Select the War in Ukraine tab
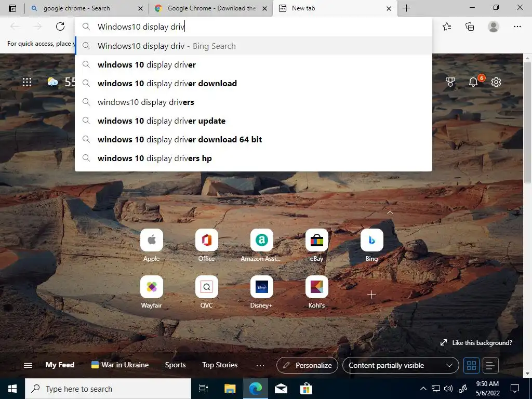This screenshot has height=399, width=532. click(x=120, y=365)
